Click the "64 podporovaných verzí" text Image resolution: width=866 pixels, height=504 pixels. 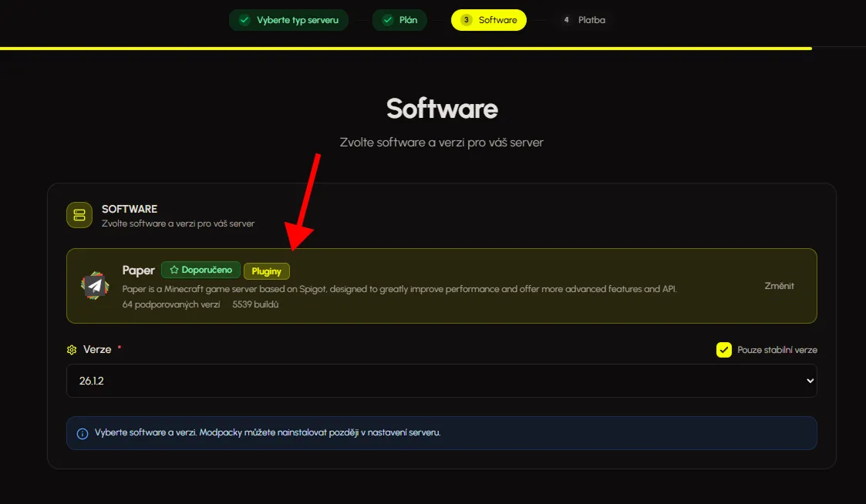(x=171, y=304)
